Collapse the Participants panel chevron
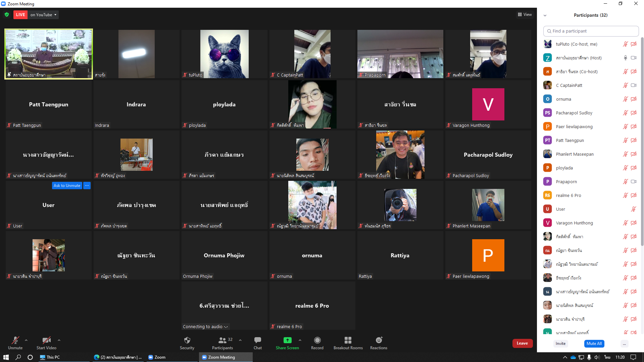The width and height of the screenshot is (644, 362). [545, 15]
